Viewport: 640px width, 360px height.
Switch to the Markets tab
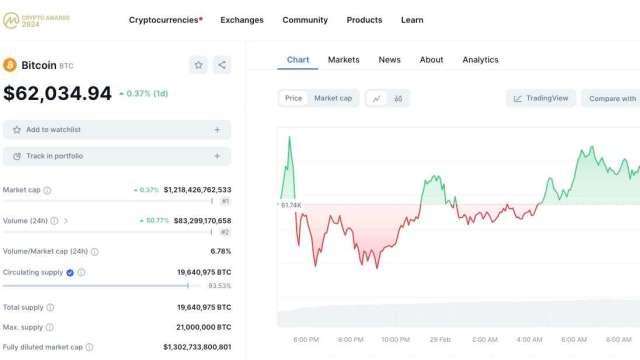344,60
